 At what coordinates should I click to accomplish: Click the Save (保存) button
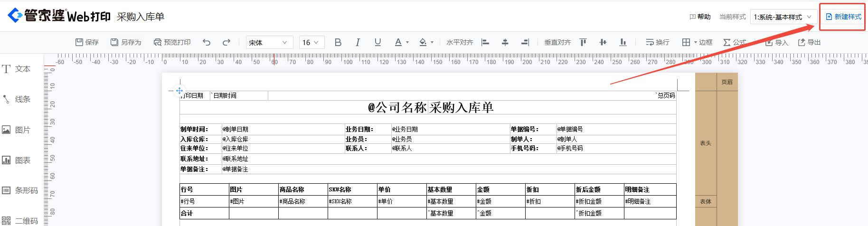87,42
